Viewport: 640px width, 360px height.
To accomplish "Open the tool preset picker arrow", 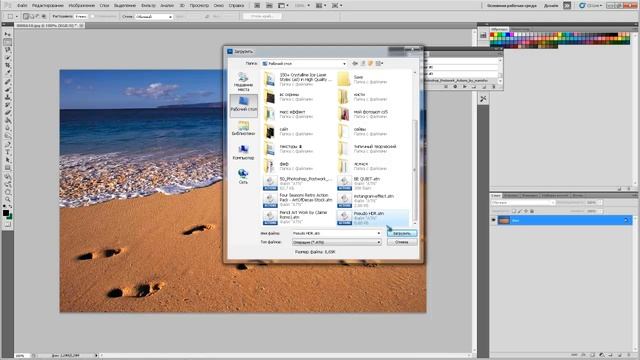I will coord(17,16).
